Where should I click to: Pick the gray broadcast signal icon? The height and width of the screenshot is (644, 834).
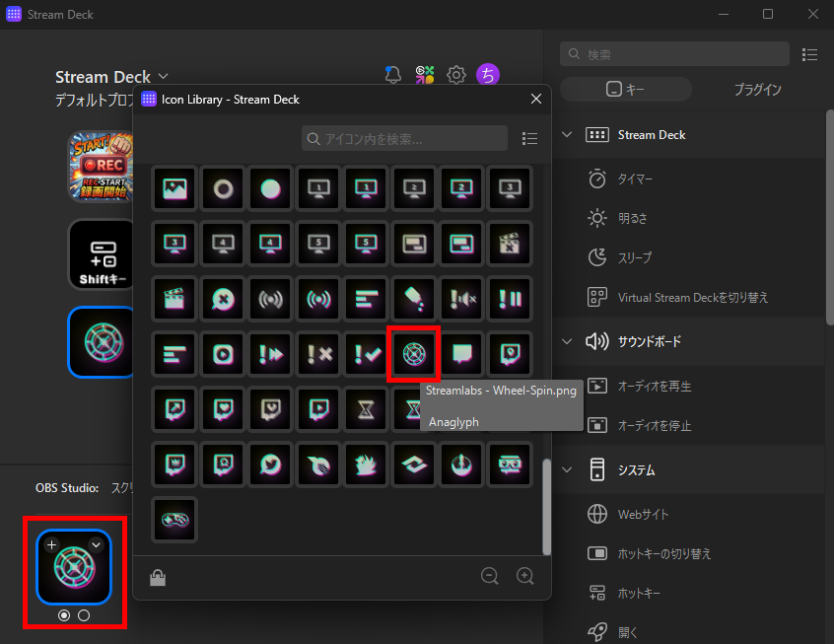(x=271, y=299)
